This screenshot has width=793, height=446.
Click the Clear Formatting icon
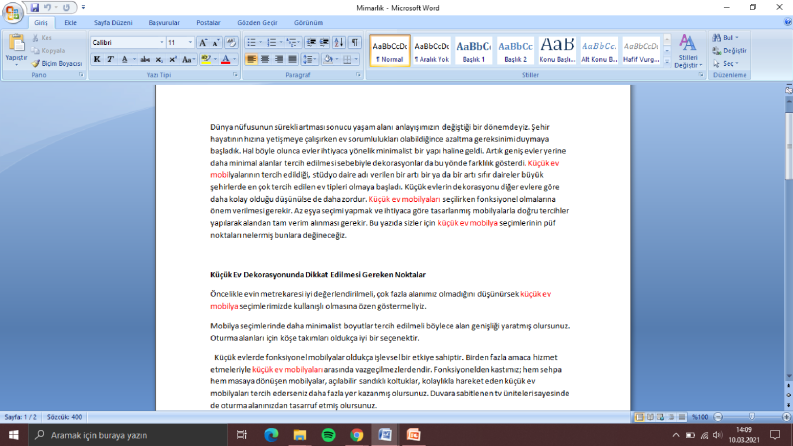(231, 43)
